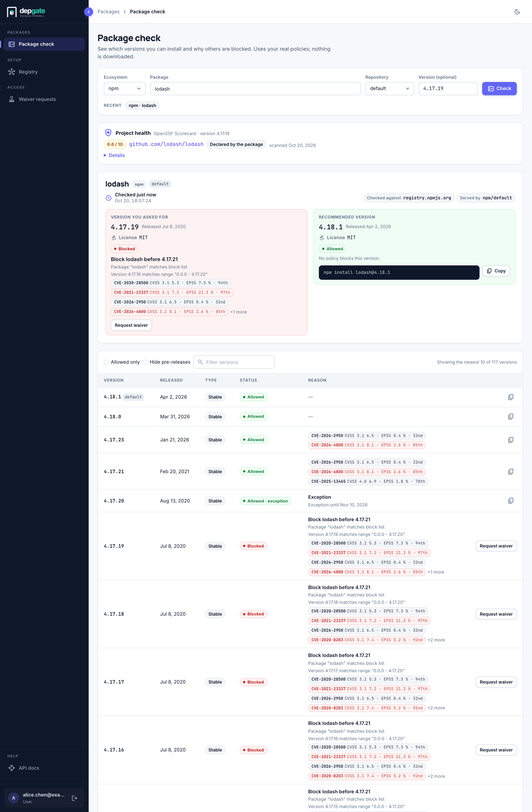This screenshot has height=812, width=532.
Task: Open the Repository default dropdown
Action: point(390,88)
